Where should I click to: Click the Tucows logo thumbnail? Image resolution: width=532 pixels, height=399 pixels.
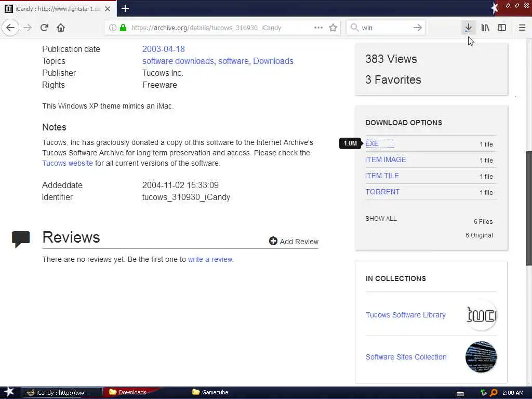[x=481, y=315]
